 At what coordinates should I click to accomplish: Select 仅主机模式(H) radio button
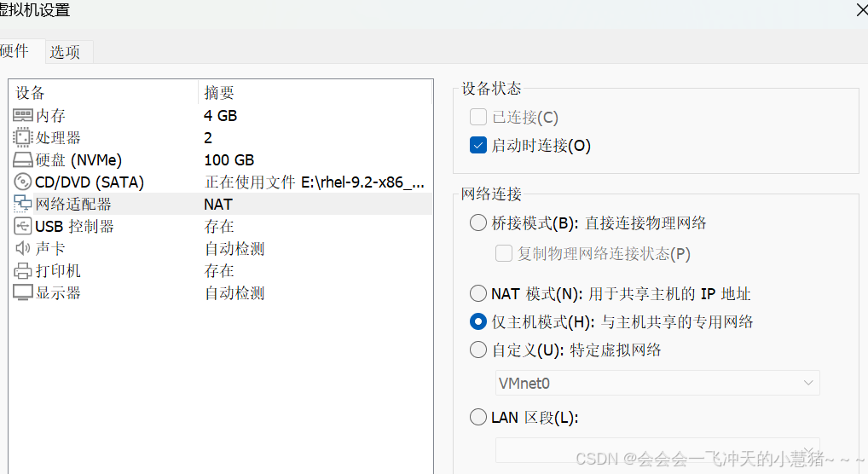pos(477,321)
